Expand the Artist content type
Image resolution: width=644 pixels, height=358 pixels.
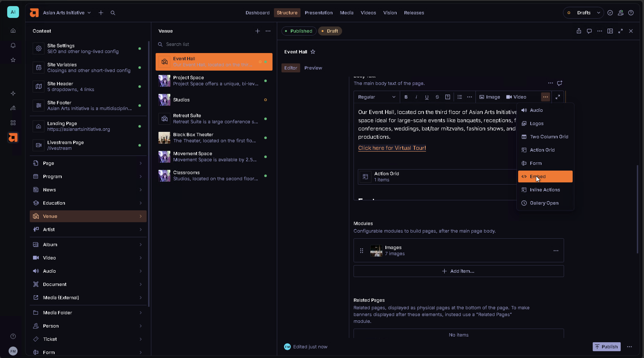click(88, 229)
